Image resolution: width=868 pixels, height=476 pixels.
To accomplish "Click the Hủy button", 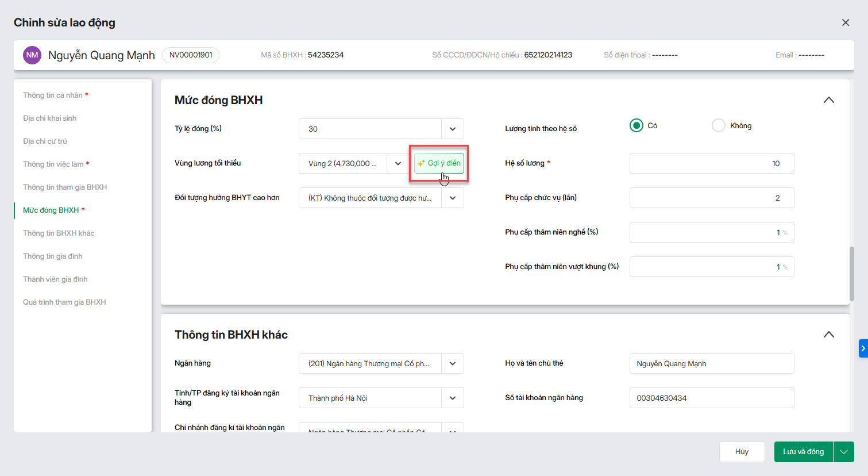I will [x=742, y=452].
